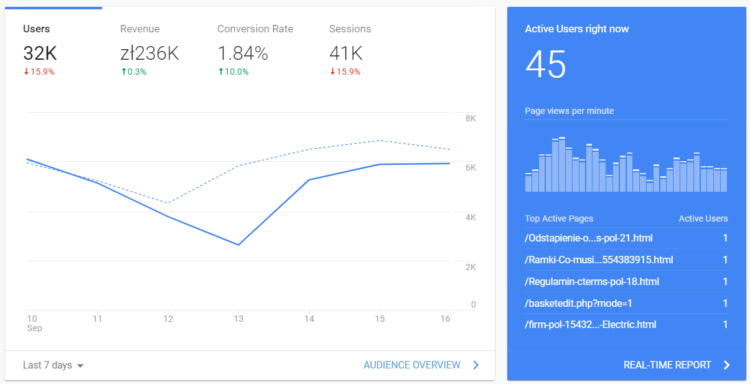Click the 32K users value

click(40, 53)
